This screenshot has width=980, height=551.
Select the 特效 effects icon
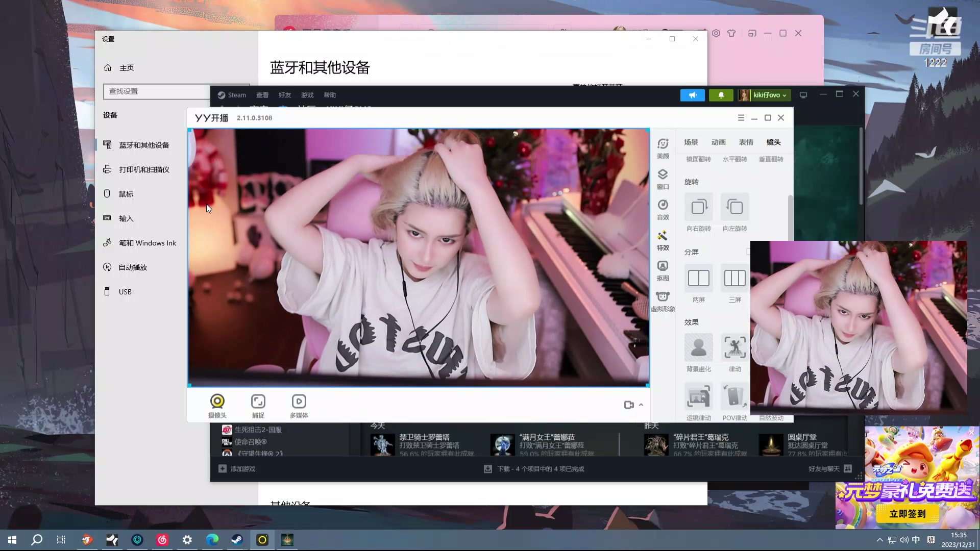(663, 240)
